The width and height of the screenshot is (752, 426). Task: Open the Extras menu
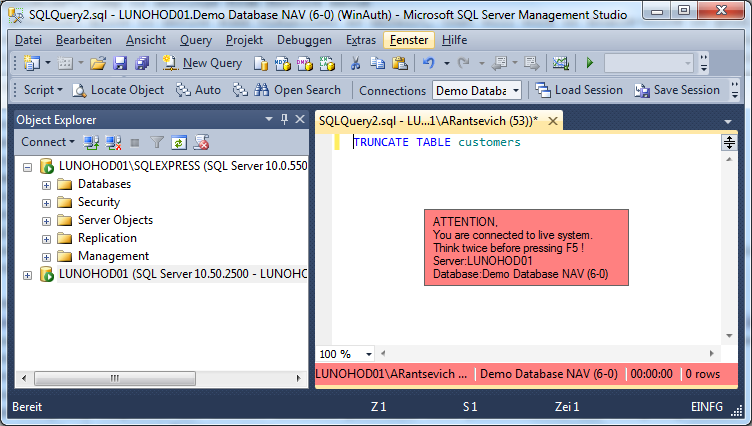coord(361,40)
